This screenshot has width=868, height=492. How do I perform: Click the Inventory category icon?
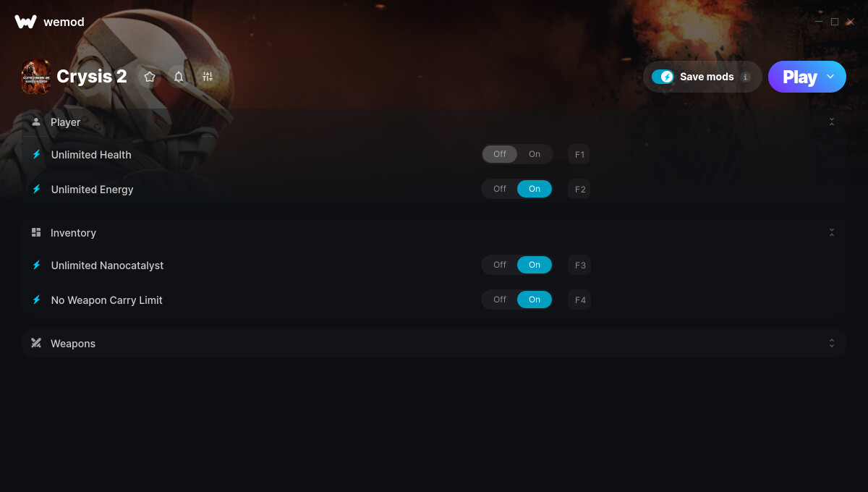point(36,232)
